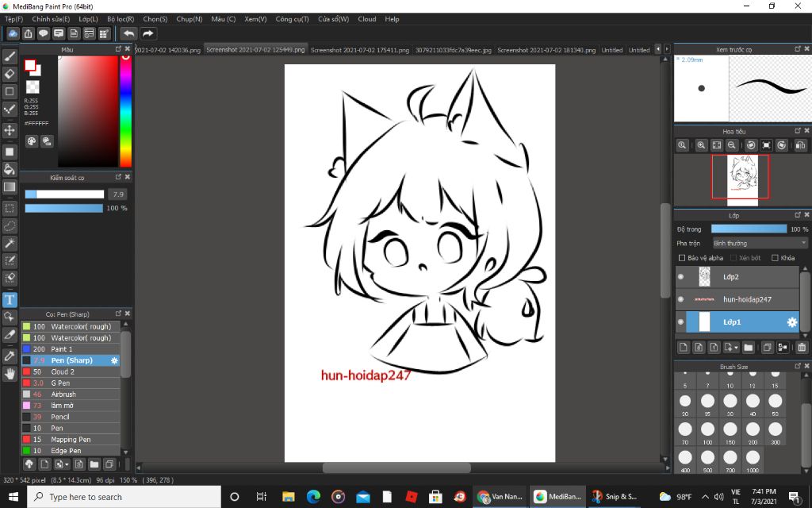Click the add brush from cloud icon
812x508 pixels.
coord(29,464)
